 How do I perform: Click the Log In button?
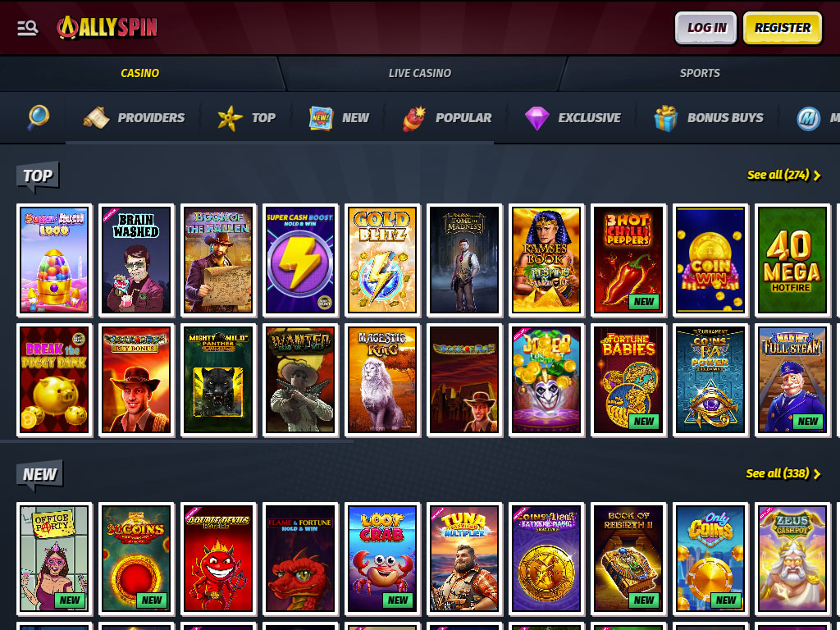[x=706, y=28]
